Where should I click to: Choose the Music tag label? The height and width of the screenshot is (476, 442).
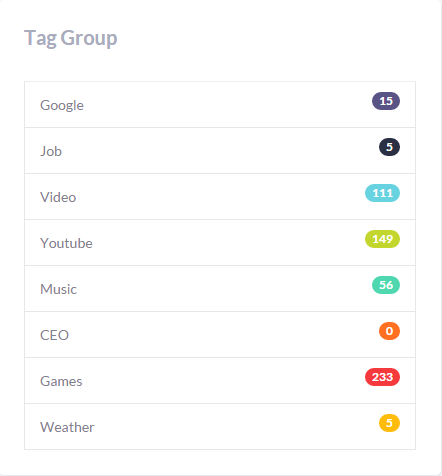(58, 289)
